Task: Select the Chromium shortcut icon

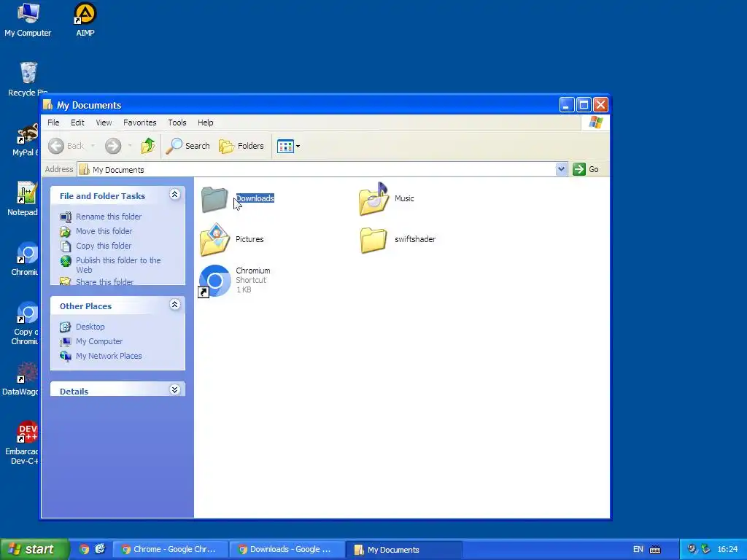Action: (x=214, y=281)
